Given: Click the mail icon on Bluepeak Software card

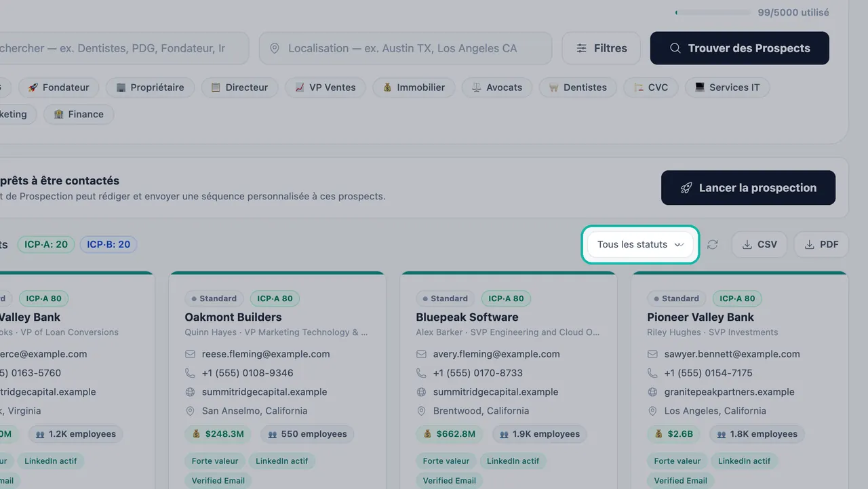Looking at the screenshot, I should coord(421,354).
